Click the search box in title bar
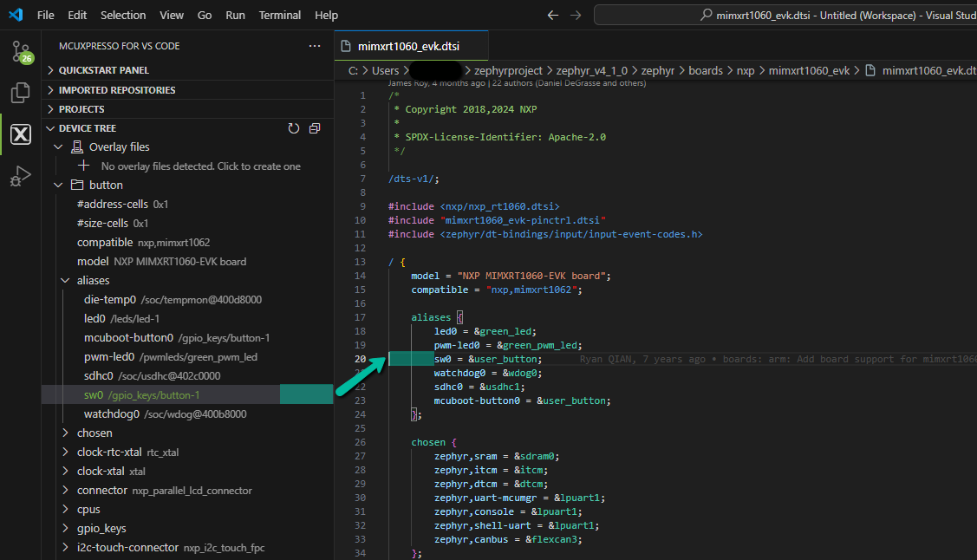Image resolution: width=977 pixels, height=560 pixels. coord(780,15)
